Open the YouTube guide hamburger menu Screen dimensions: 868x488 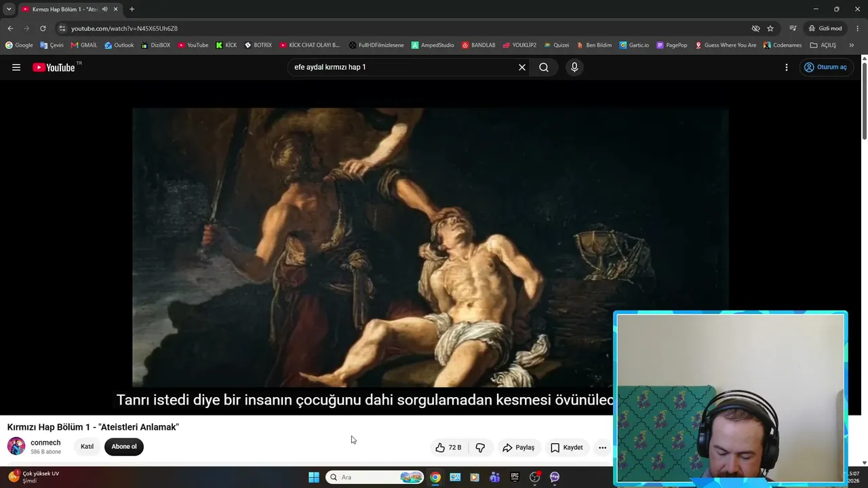click(16, 67)
